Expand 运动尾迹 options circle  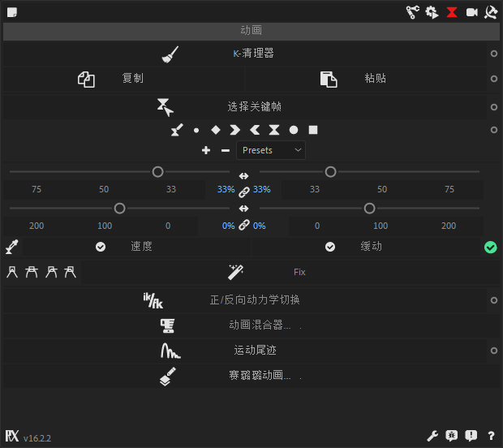point(493,351)
